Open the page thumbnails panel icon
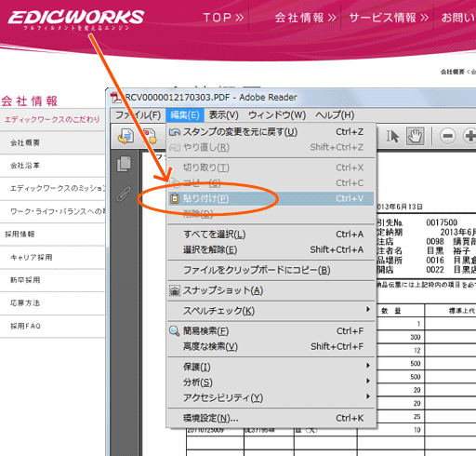This screenshot has width=476, height=456. 124,164
